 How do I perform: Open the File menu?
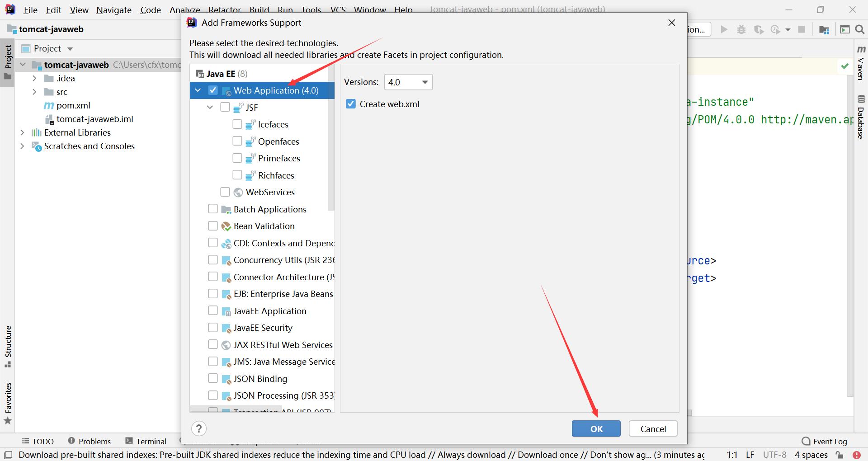coord(30,10)
